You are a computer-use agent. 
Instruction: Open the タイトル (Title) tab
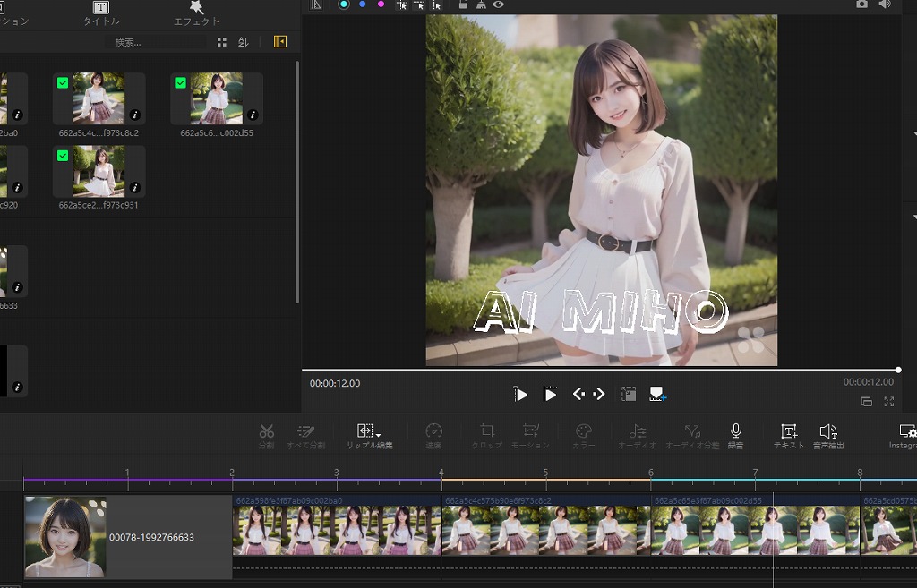coord(100,14)
